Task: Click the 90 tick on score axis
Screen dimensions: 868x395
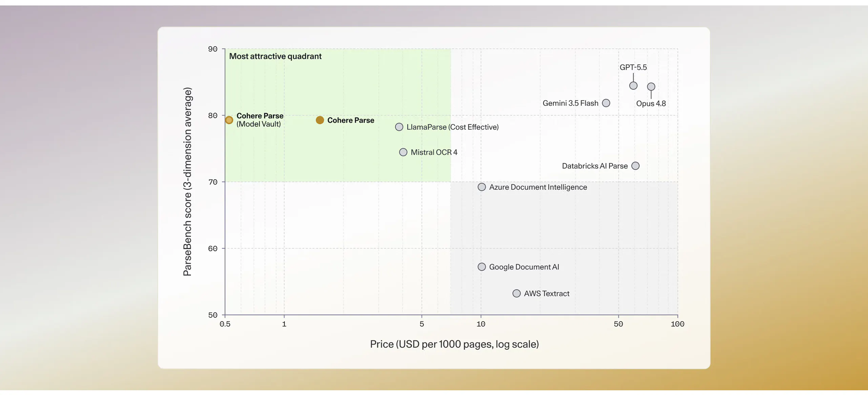Action: pos(213,49)
